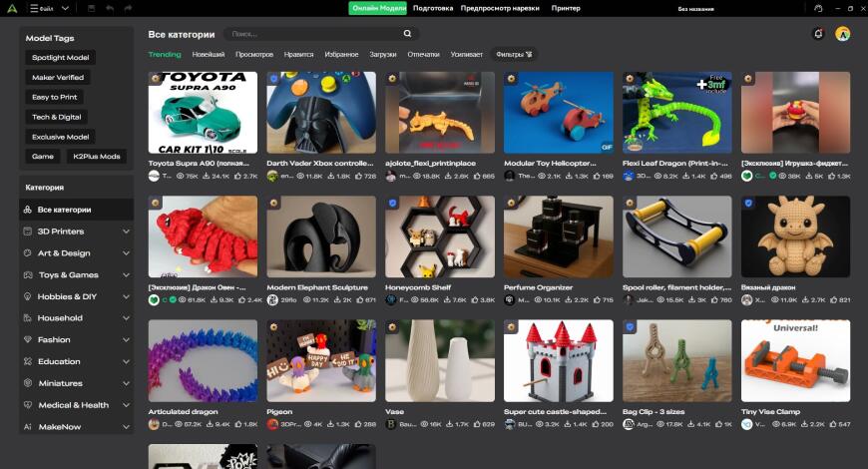Select the K2Plus Mods tag

(97, 156)
